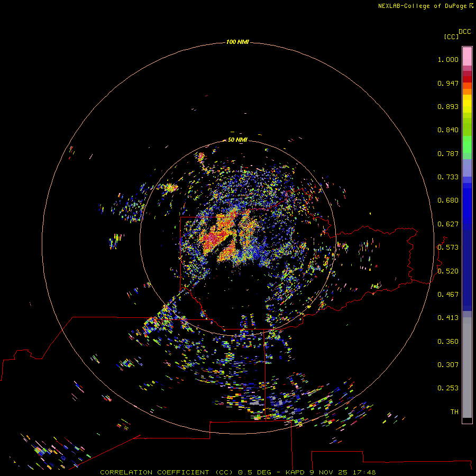The image size is (476, 476).
Task: Click the Correlation Coefficient product title at bottom
Action: (167, 472)
